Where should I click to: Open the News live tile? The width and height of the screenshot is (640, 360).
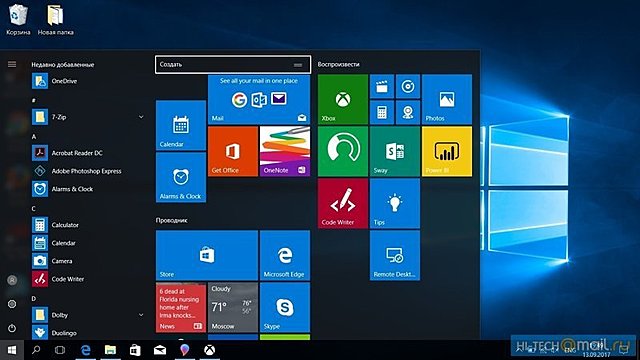point(181,307)
